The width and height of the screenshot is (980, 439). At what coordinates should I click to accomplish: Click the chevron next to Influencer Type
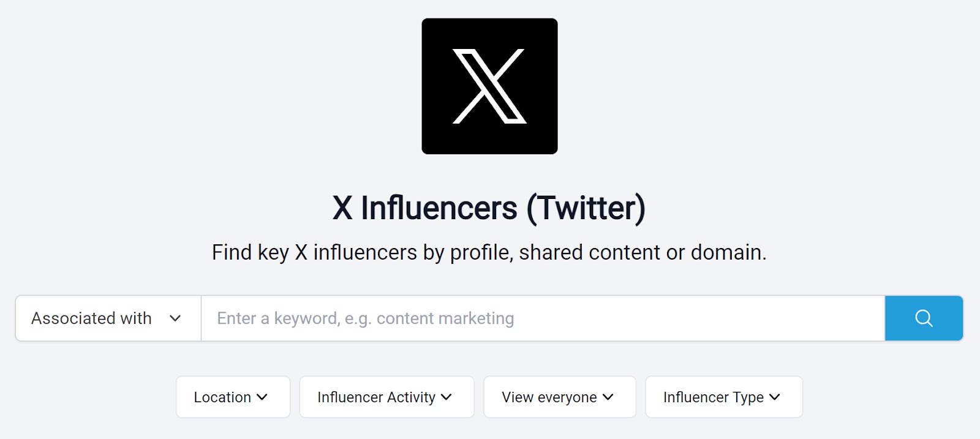[775, 397]
